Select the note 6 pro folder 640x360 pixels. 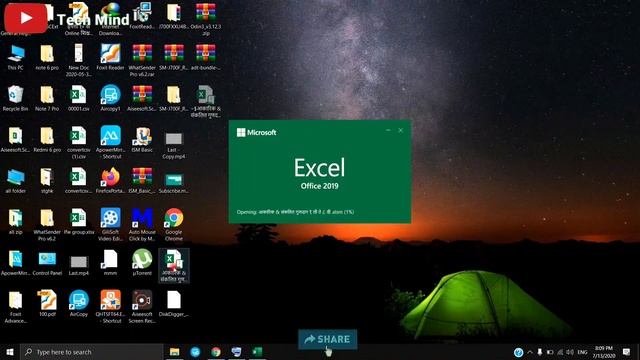click(47, 58)
